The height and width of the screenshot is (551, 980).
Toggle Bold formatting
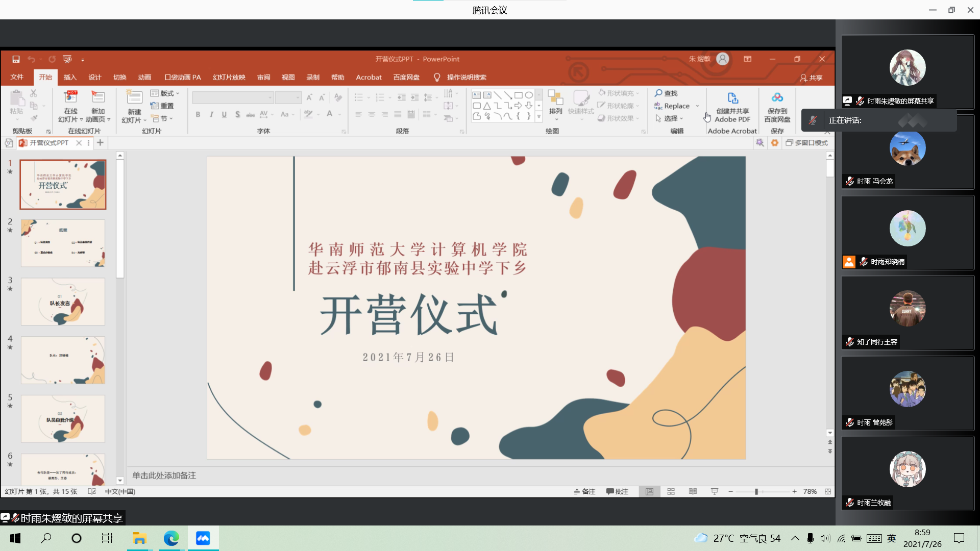click(198, 114)
